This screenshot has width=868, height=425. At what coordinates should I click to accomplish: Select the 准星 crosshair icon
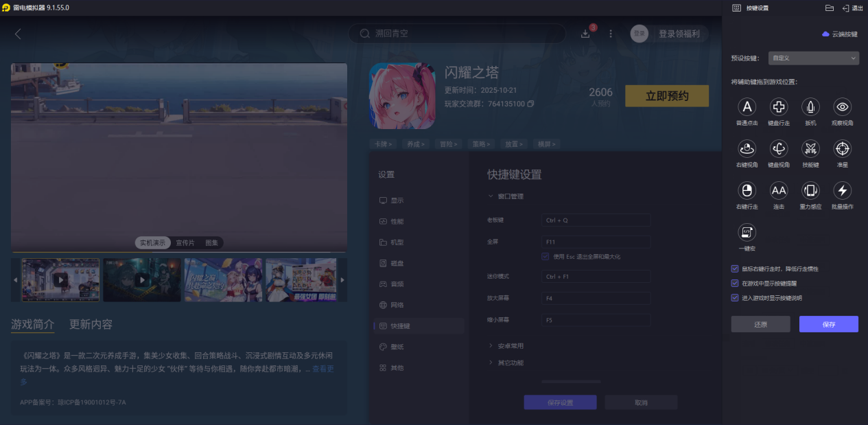(x=843, y=148)
